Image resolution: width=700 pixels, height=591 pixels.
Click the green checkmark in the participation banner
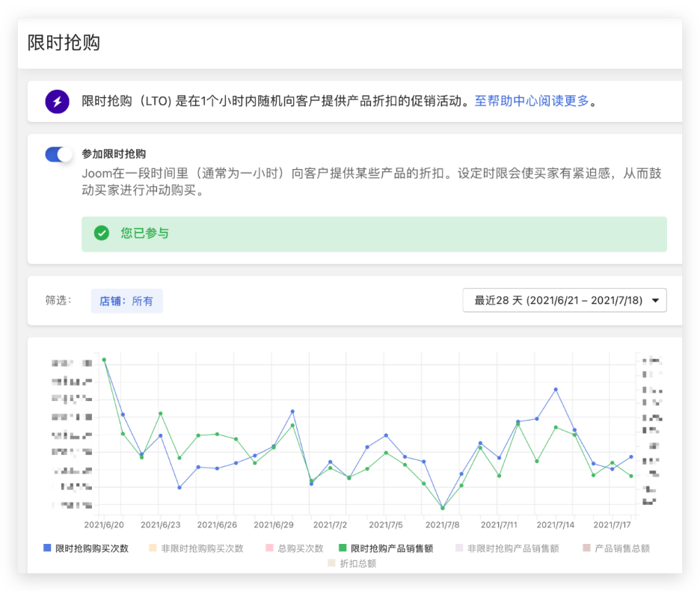(102, 234)
